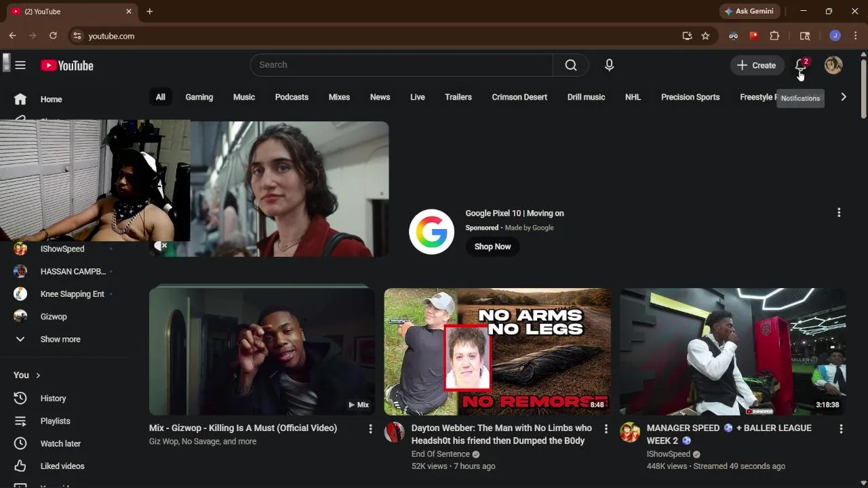Image resolution: width=868 pixels, height=488 pixels.
Task: Open Chrome three-dot menu
Action: [x=855, y=36]
